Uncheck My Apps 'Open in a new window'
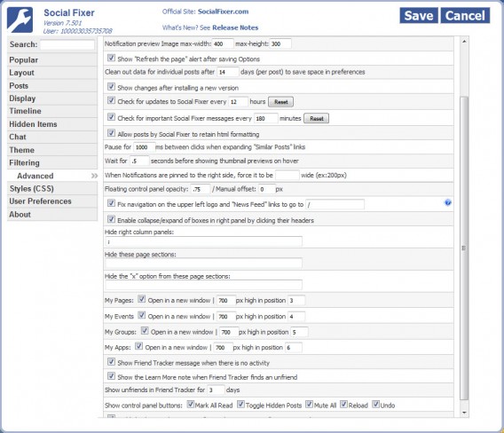 pos(138,346)
